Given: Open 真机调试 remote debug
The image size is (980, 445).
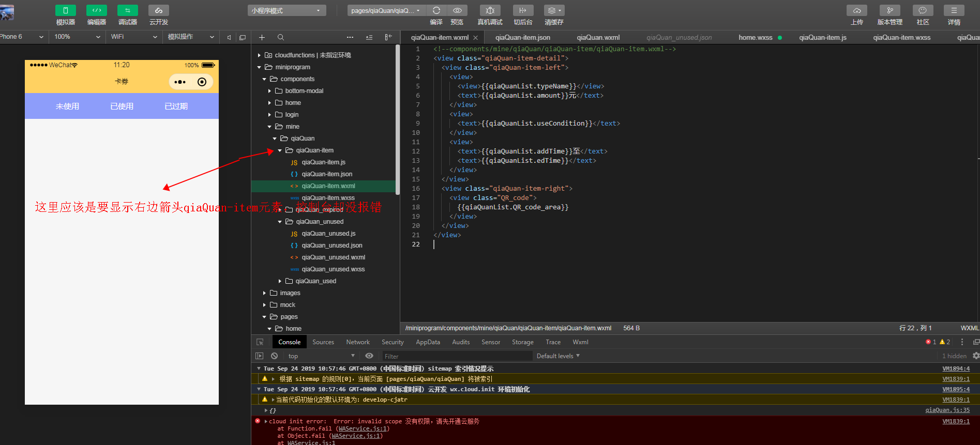Looking at the screenshot, I should coord(490,10).
